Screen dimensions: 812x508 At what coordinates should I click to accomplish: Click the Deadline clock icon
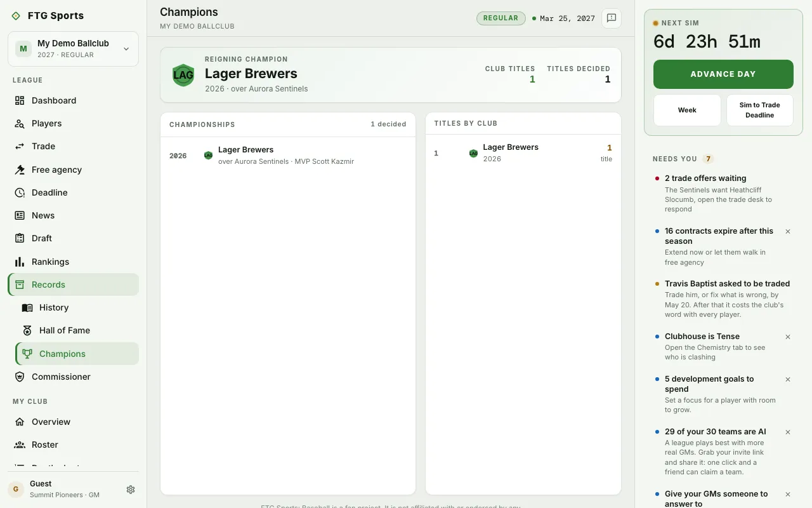(20, 192)
